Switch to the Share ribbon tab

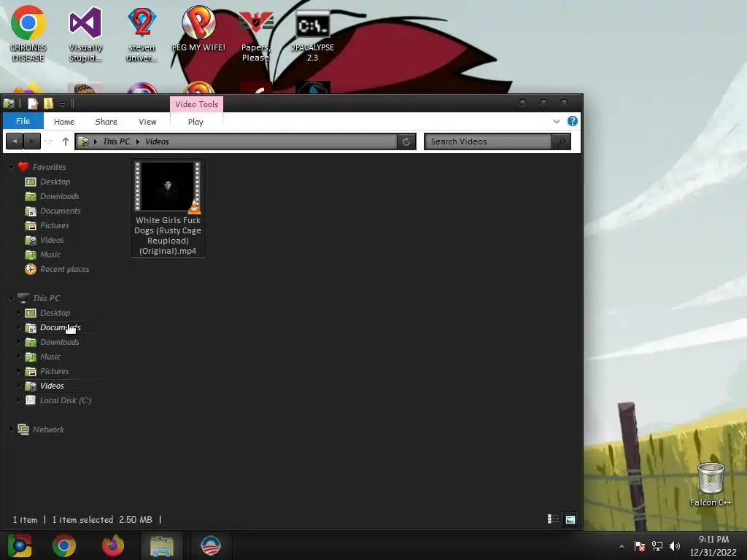click(x=106, y=122)
